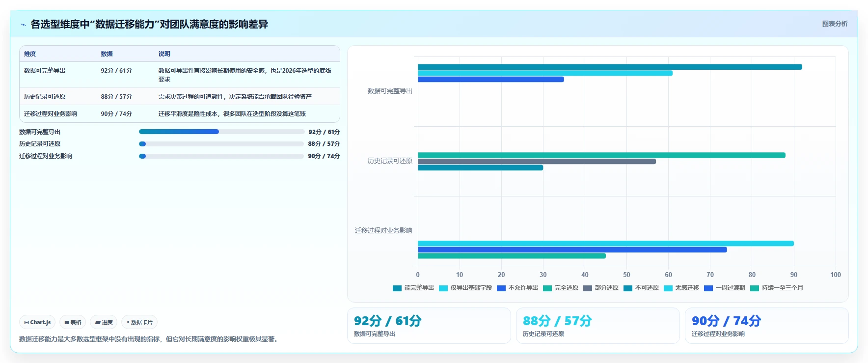Viewport: 868px width, 363px height.
Task: Select table cell 迁移过程对业务影响
Action: click(x=51, y=114)
